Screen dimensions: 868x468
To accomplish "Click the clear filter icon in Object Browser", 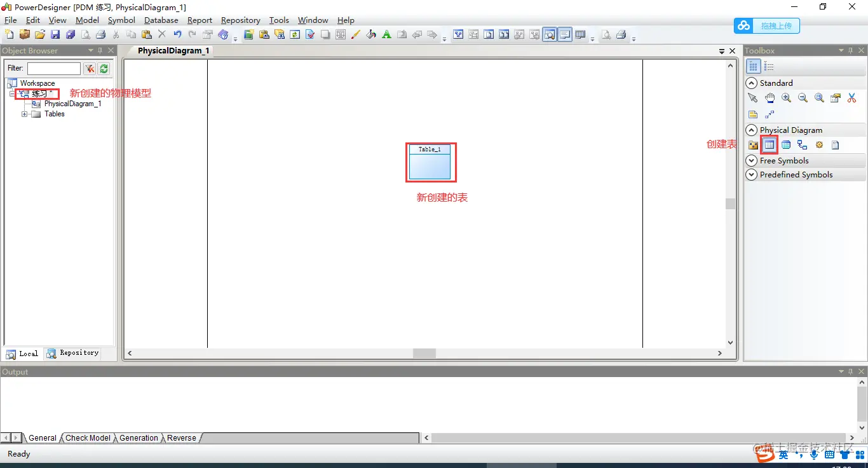I will (x=90, y=69).
